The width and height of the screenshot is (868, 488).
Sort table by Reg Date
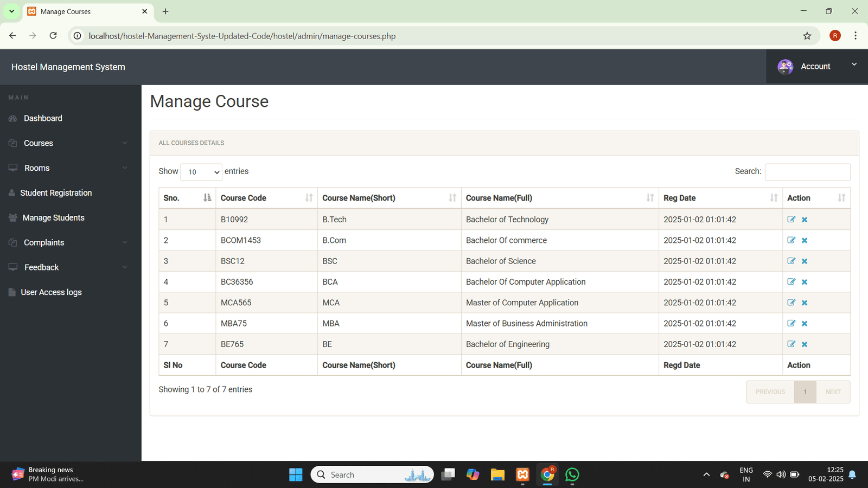[720, 198]
